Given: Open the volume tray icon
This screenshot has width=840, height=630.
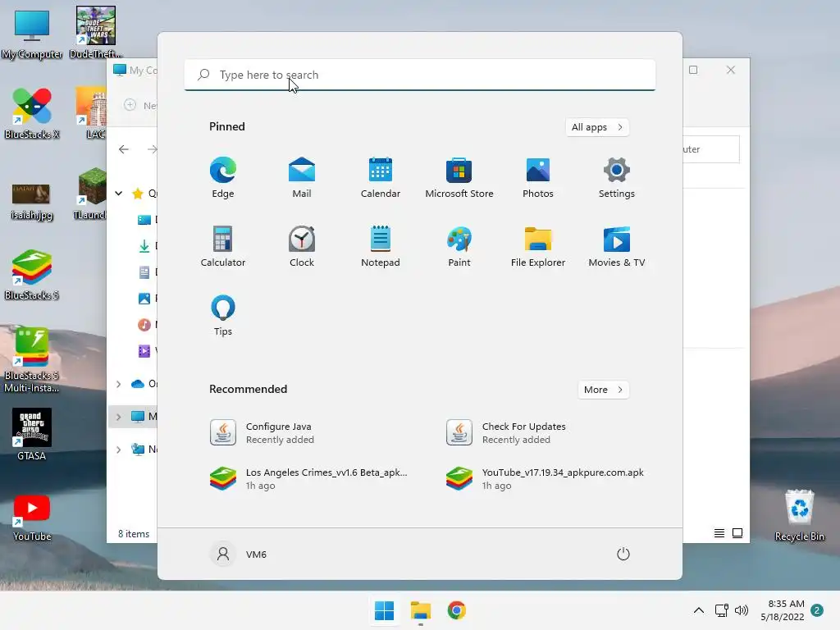Looking at the screenshot, I should [742, 610].
